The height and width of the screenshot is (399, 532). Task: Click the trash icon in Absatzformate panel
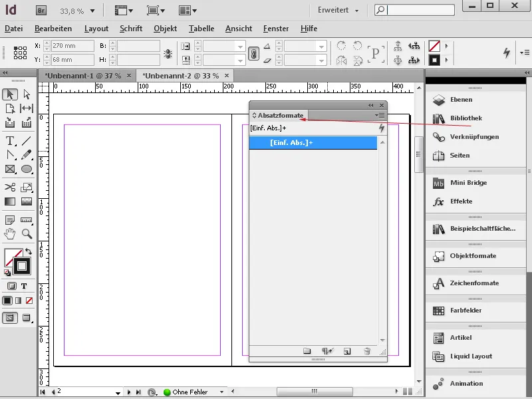pyautogui.click(x=366, y=350)
